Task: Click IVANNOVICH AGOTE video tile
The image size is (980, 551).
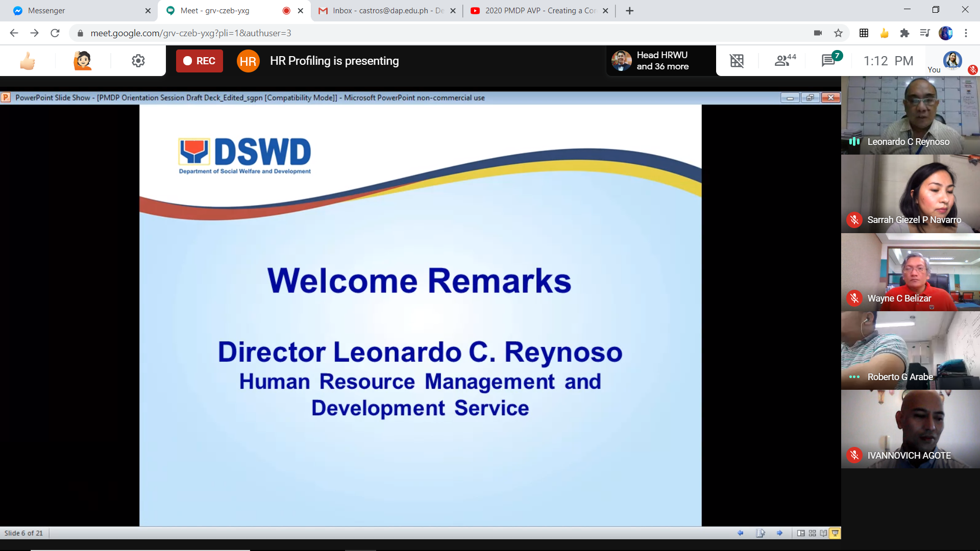Action: click(x=910, y=429)
